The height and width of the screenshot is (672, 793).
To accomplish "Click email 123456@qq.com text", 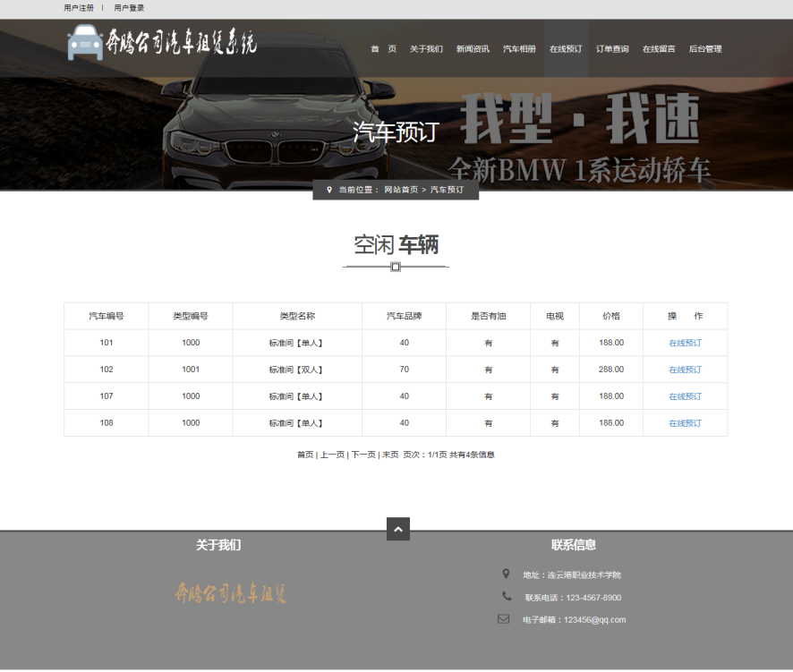I will (594, 620).
